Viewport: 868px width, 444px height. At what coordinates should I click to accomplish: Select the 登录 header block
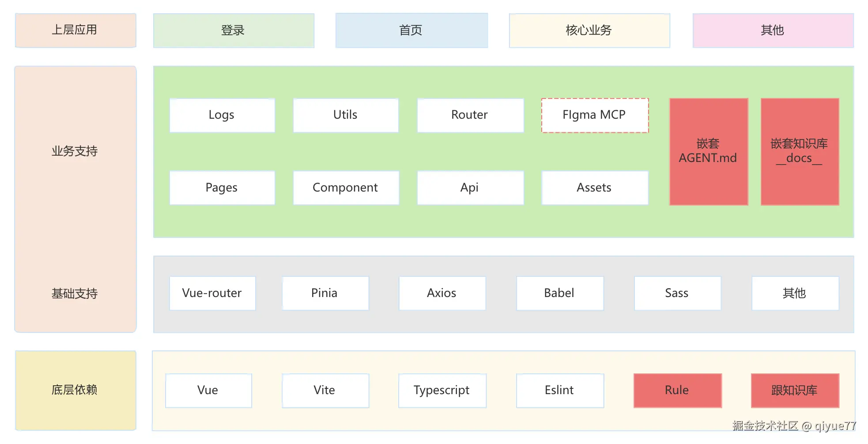pos(234,30)
